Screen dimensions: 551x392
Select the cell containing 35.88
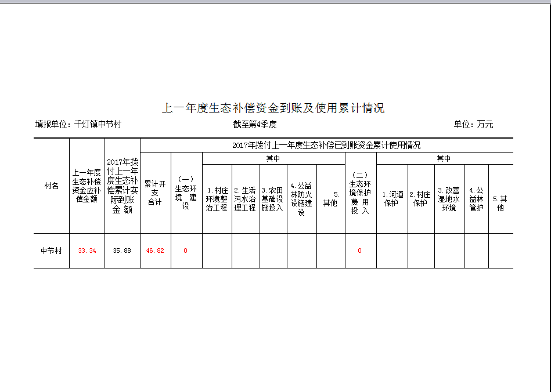click(x=122, y=251)
